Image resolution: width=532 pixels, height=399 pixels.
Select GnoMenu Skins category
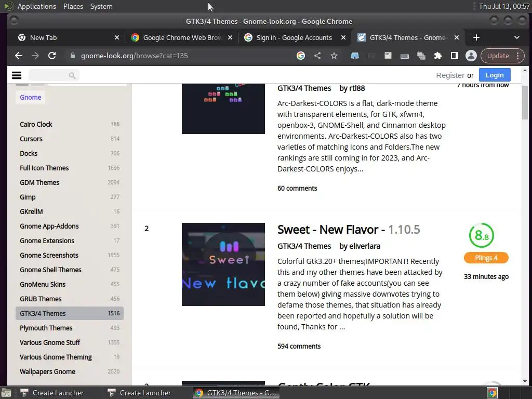click(x=70, y=285)
